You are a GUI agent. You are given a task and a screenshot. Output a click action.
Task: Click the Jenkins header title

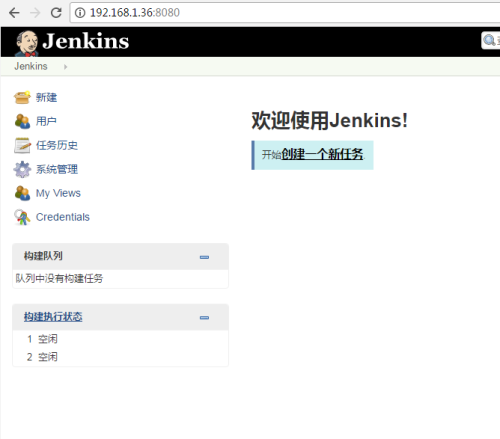(86, 41)
